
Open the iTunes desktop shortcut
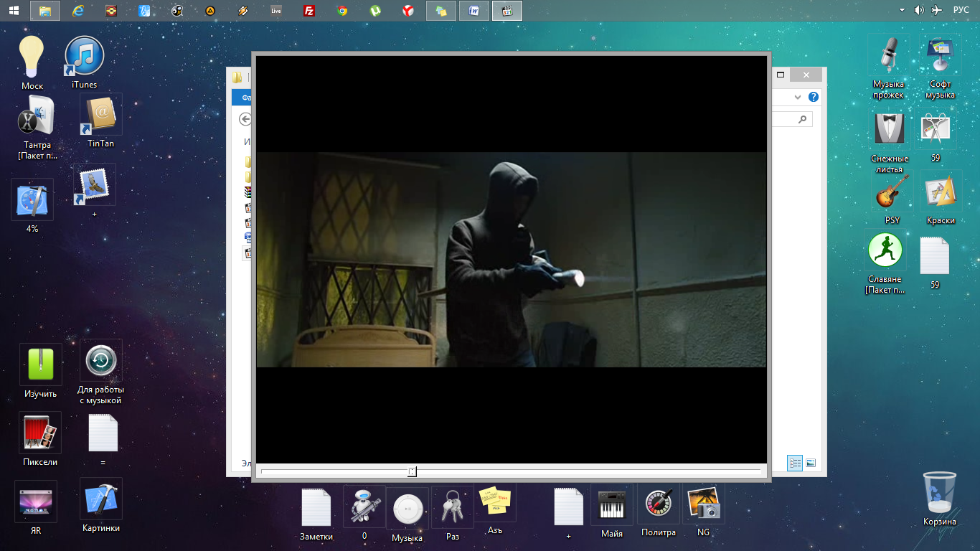(x=84, y=62)
